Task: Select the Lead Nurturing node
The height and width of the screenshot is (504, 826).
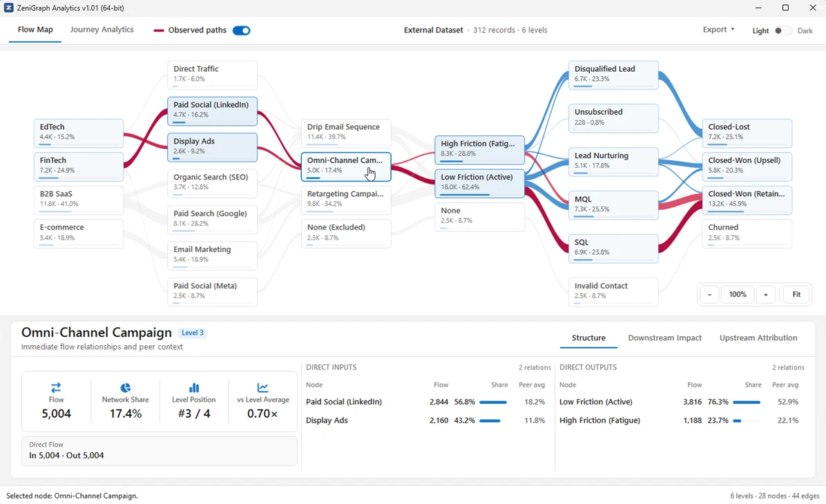Action: point(613,162)
